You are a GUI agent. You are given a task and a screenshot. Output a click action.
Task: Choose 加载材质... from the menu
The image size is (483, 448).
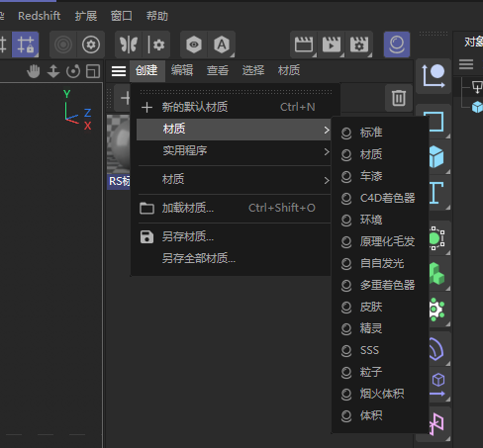tap(234, 208)
